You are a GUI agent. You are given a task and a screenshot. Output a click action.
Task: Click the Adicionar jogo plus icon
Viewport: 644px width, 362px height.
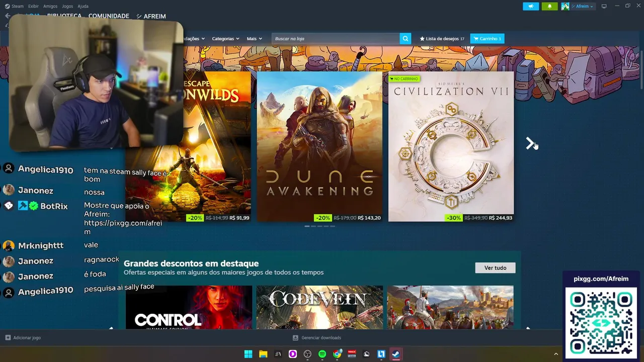(x=8, y=338)
